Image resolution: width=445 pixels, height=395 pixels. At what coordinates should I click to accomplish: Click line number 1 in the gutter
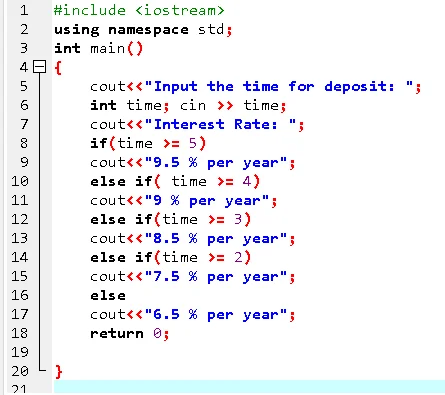24,10
